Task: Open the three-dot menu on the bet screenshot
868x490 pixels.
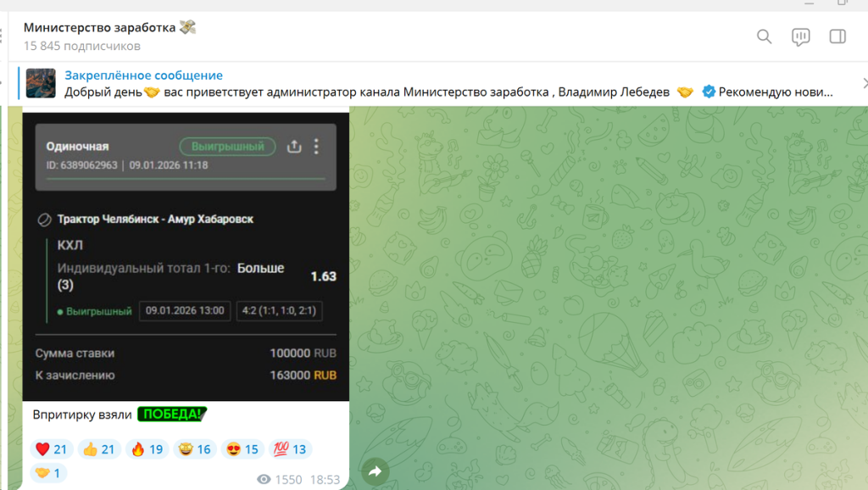Action: pyautogui.click(x=316, y=146)
